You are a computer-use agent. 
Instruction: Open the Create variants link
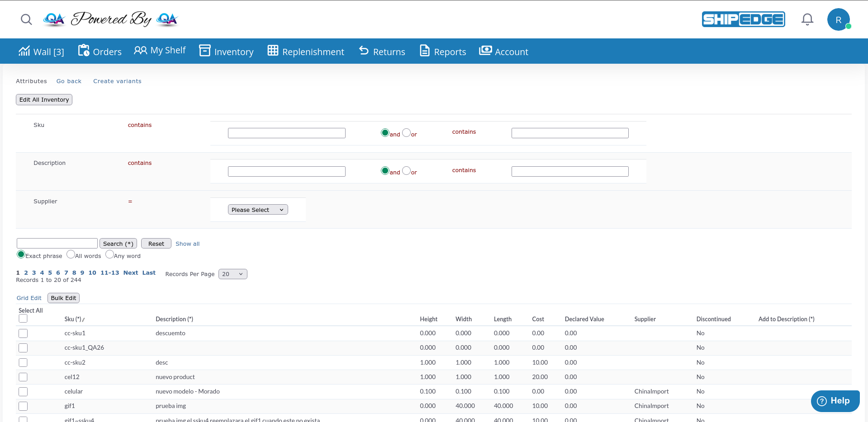click(117, 81)
